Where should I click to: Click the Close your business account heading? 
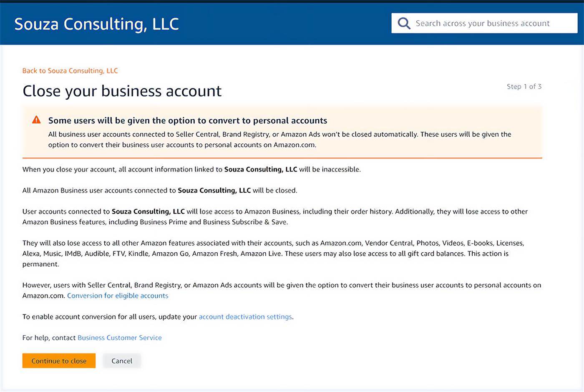pyautogui.click(x=122, y=91)
